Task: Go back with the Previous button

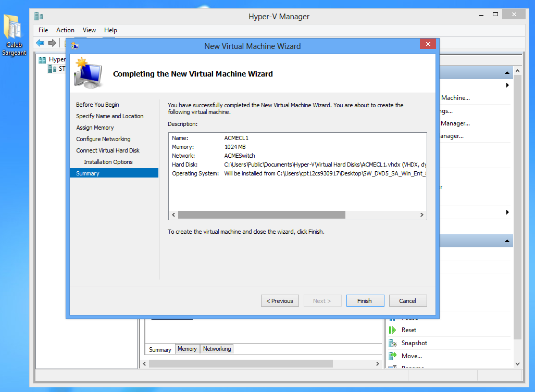Action: (280, 301)
